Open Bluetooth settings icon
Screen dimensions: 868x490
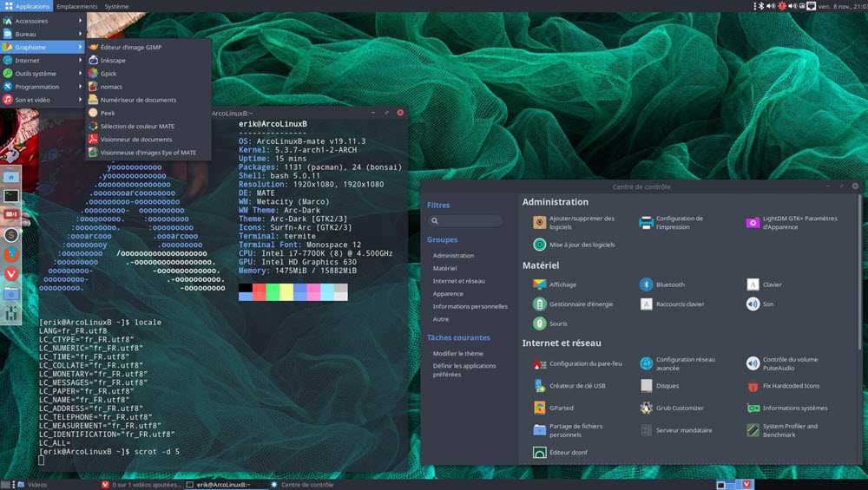click(647, 284)
